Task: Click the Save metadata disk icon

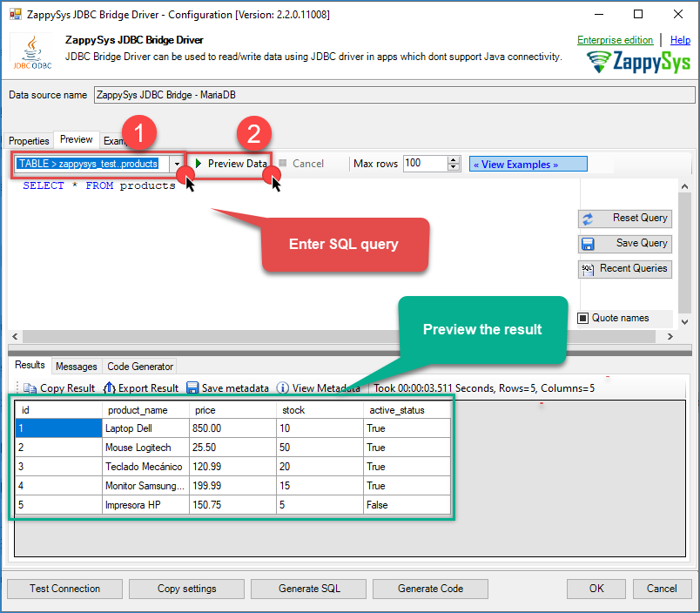Action: coord(192,388)
